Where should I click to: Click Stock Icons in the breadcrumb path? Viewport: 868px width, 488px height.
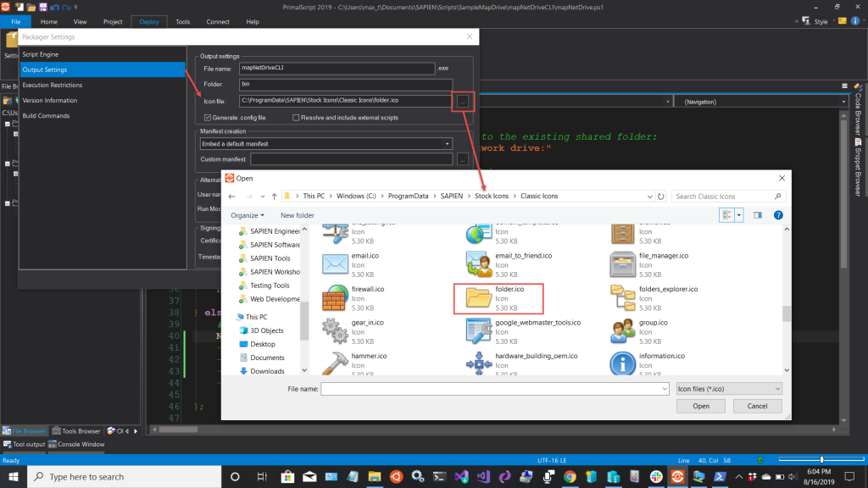492,197
